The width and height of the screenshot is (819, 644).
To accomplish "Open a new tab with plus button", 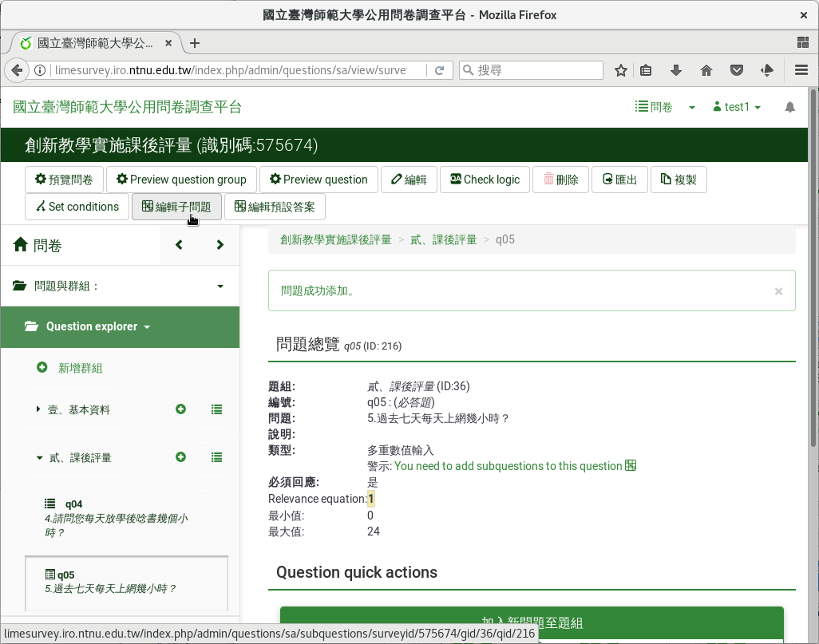I will point(195,43).
